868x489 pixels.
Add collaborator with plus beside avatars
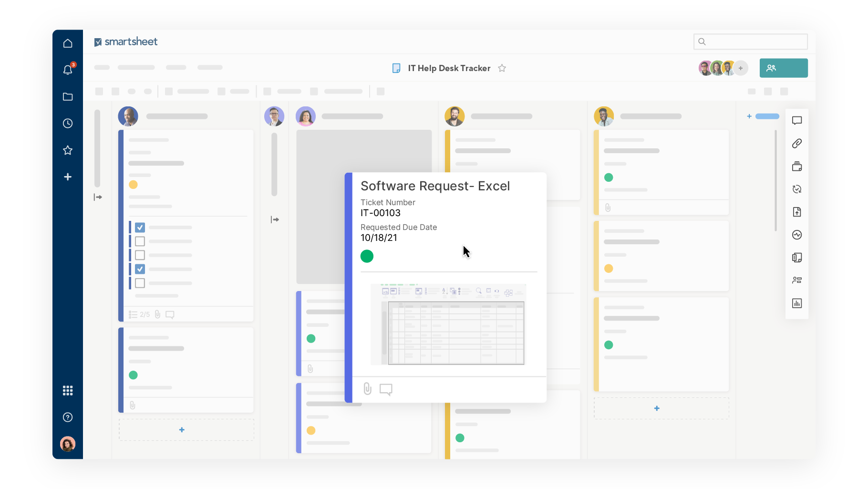point(741,68)
